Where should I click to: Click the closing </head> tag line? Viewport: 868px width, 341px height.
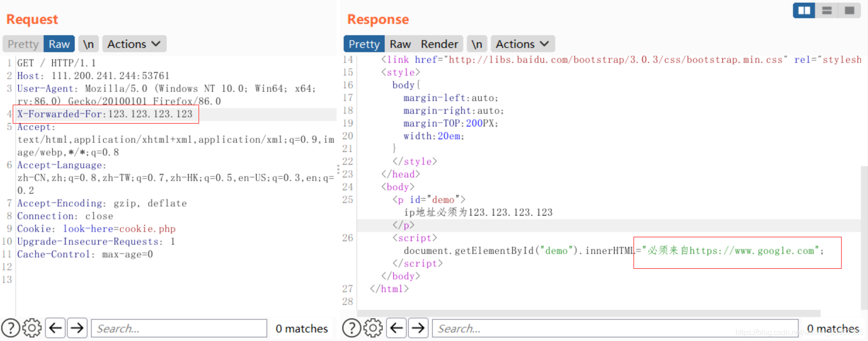tap(401, 174)
